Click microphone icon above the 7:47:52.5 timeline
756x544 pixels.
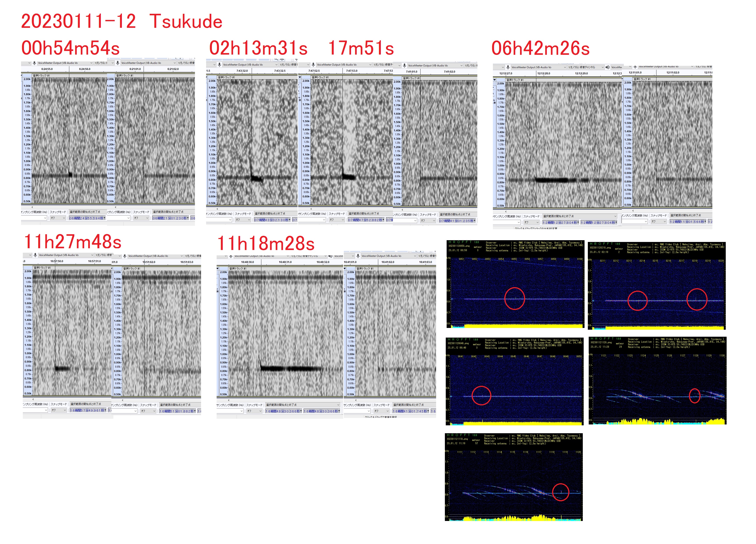(x=313, y=65)
